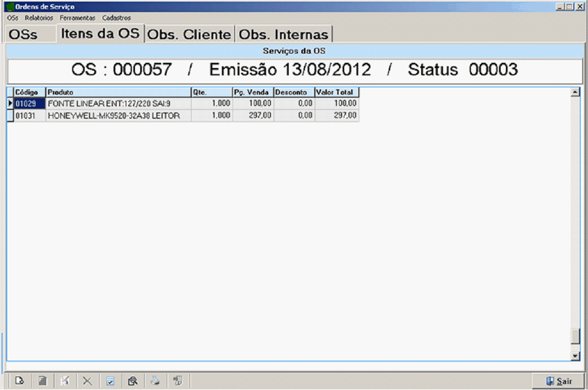588x390 pixels.
Task: Open the Relatorios menu
Action: pyautogui.click(x=39, y=18)
